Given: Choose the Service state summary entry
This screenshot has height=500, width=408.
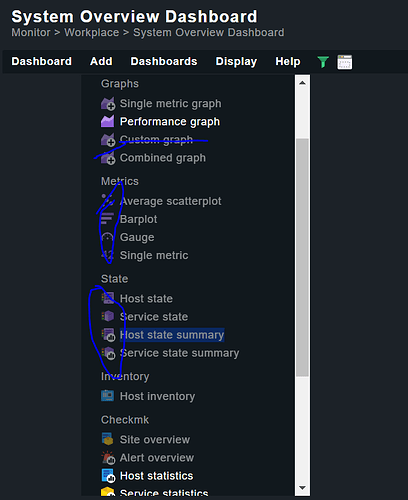Looking at the screenshot, I should 179,353.
